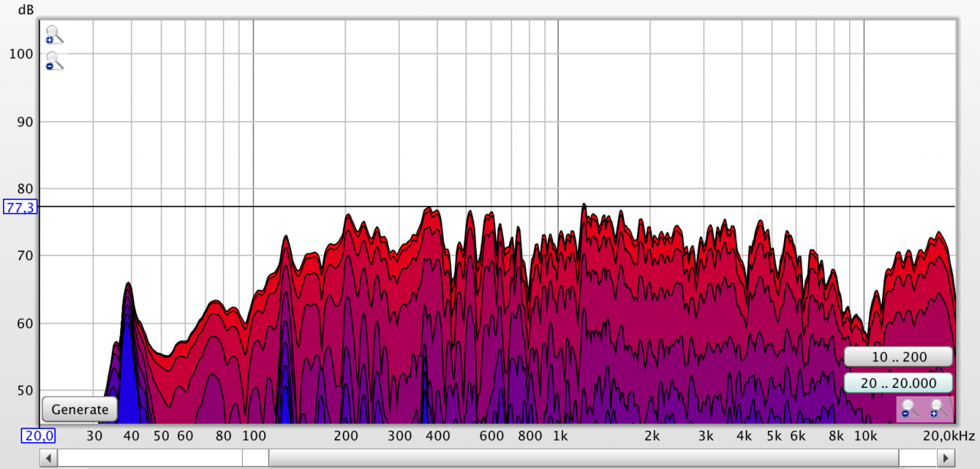
Task: Click the 2k frequency axis label
Action: click(x=652, y=436)
